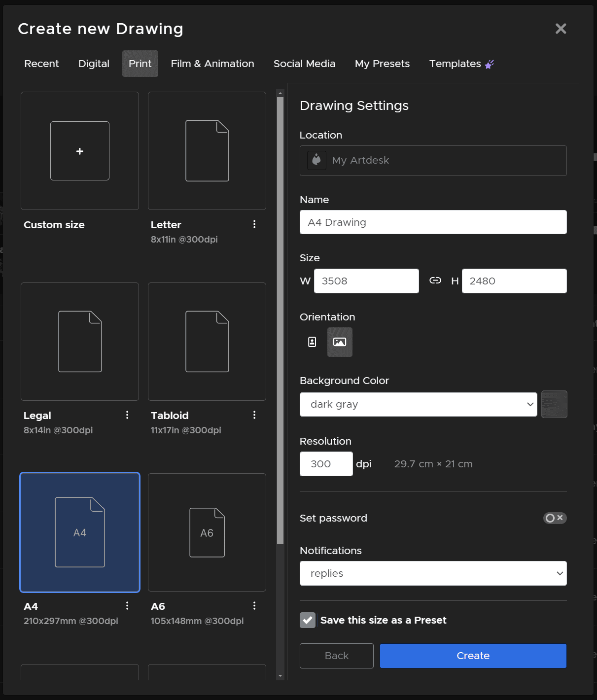Select landscape orientation icon
The image size is (597, 700).
pos(340,342)
